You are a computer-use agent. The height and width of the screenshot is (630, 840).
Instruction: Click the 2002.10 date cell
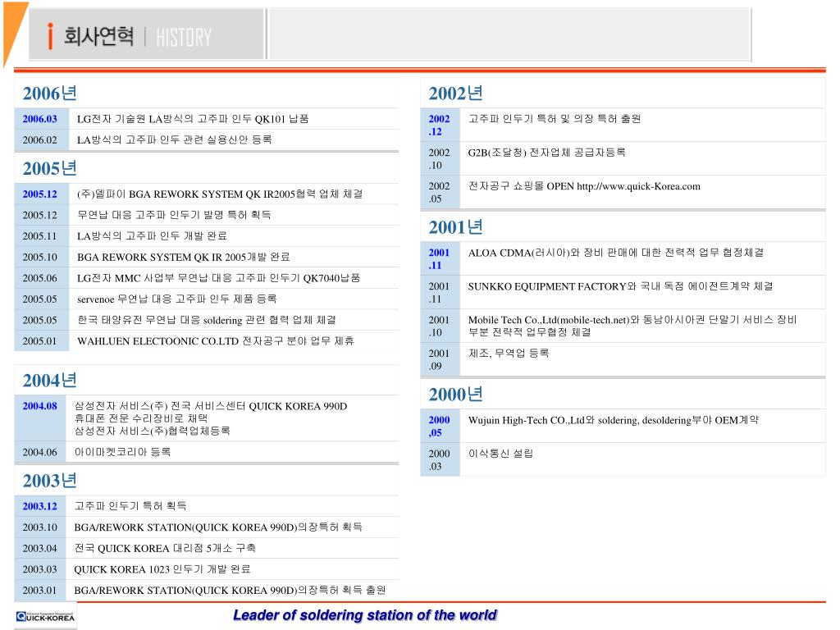click(440, 158)
